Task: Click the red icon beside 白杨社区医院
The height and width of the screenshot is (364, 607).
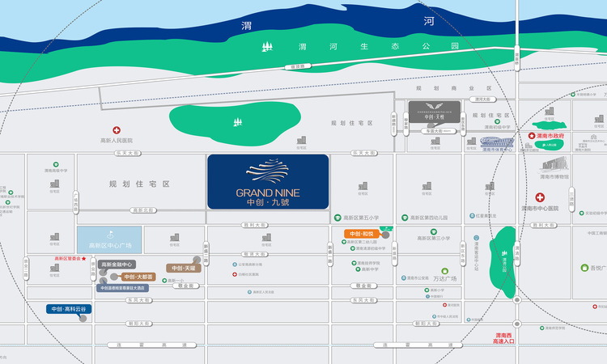Action: [235, 274]
